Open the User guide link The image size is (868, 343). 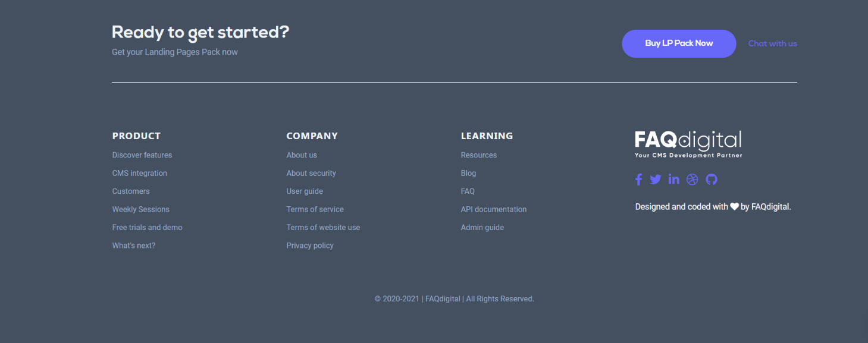click(305, 191)
